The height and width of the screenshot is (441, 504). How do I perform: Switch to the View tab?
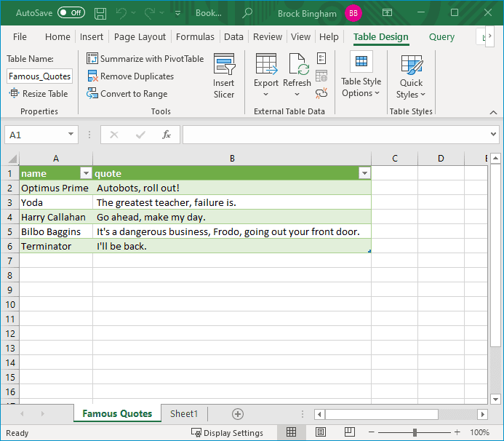(300, 36)
